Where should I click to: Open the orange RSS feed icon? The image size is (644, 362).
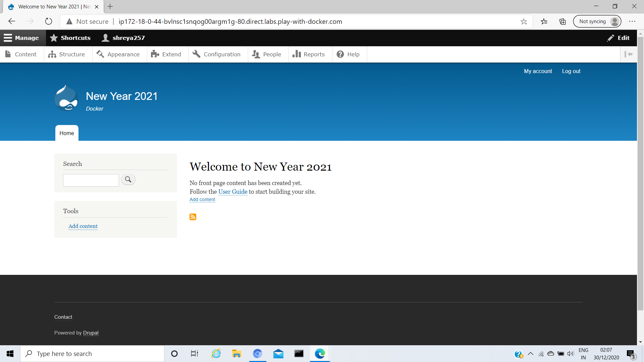193,217
